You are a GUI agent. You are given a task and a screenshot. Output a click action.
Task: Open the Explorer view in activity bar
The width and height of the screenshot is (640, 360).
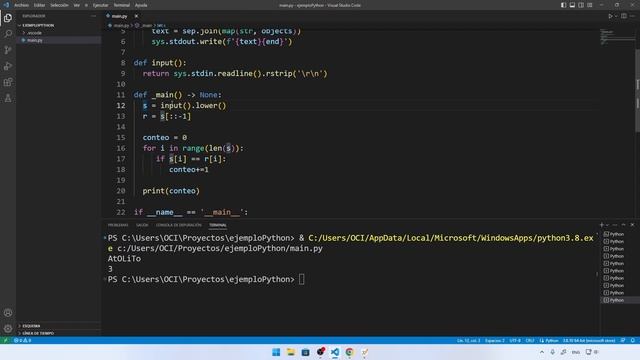(8, 18)
